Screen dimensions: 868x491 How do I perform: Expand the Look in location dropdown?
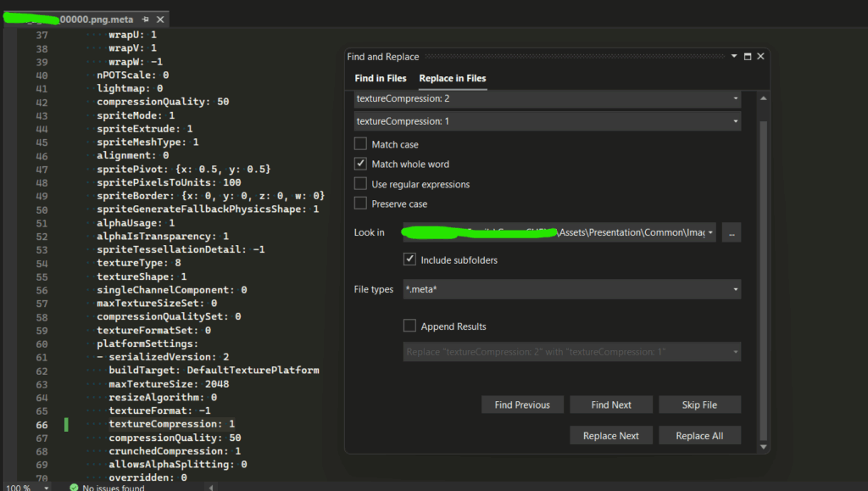click(x=710, y=232)
